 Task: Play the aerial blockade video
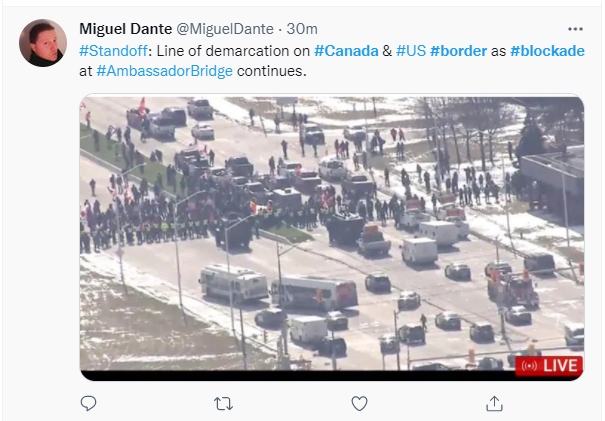pyautogui.click(x=332, y=234)
